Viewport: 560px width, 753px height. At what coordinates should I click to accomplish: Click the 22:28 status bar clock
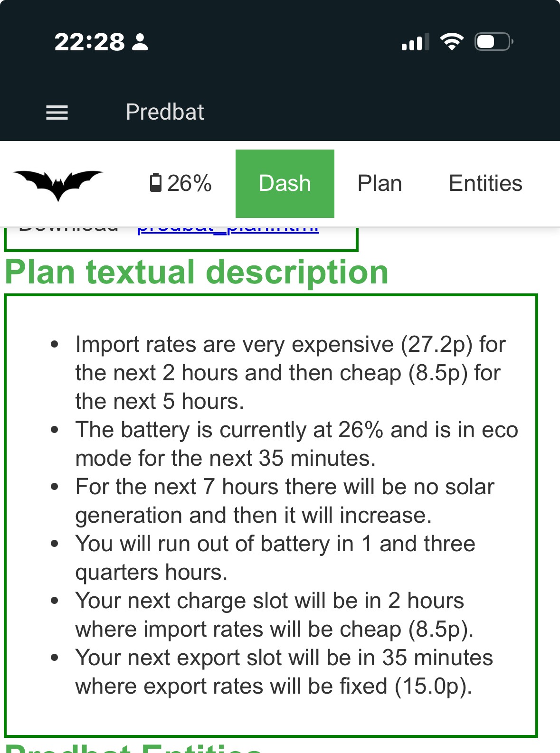pos(90,42)
